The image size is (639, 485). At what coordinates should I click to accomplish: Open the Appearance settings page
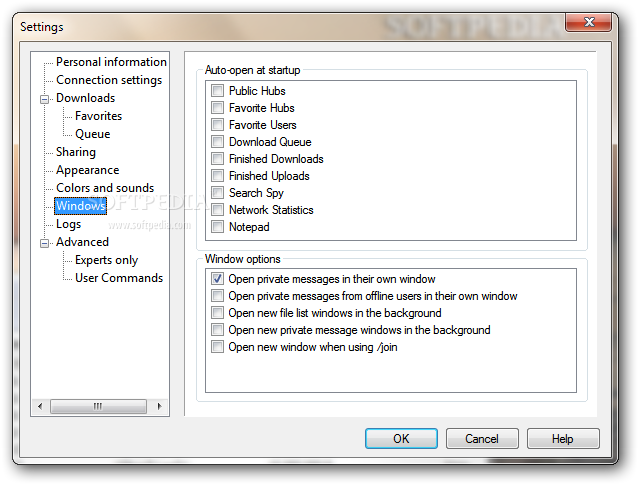click(x=88, y=170)
